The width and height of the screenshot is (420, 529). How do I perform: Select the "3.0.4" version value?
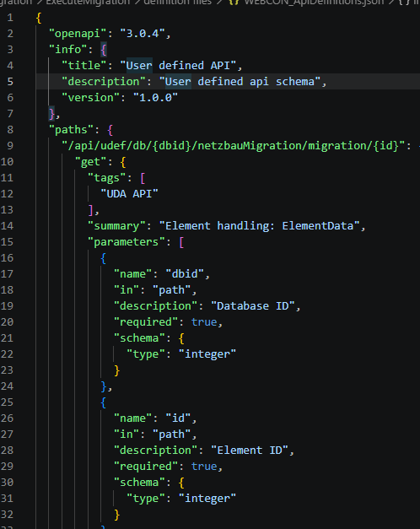143,34
